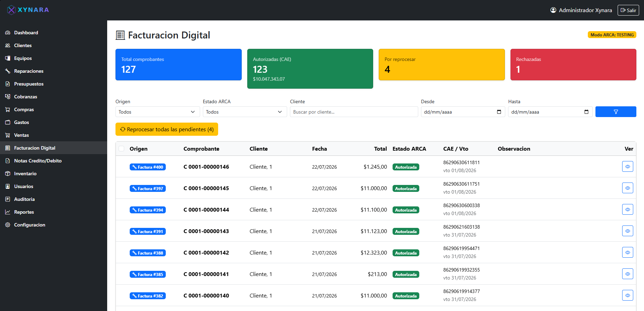Screen dimensions: 644x311
Task: Click the Desde date input field
Action: [463, 112]
